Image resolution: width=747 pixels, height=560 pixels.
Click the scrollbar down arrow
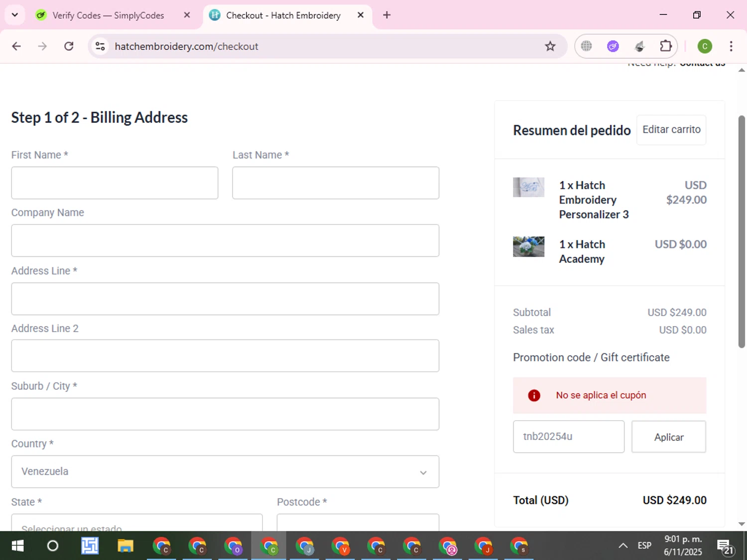click(742, 524)
